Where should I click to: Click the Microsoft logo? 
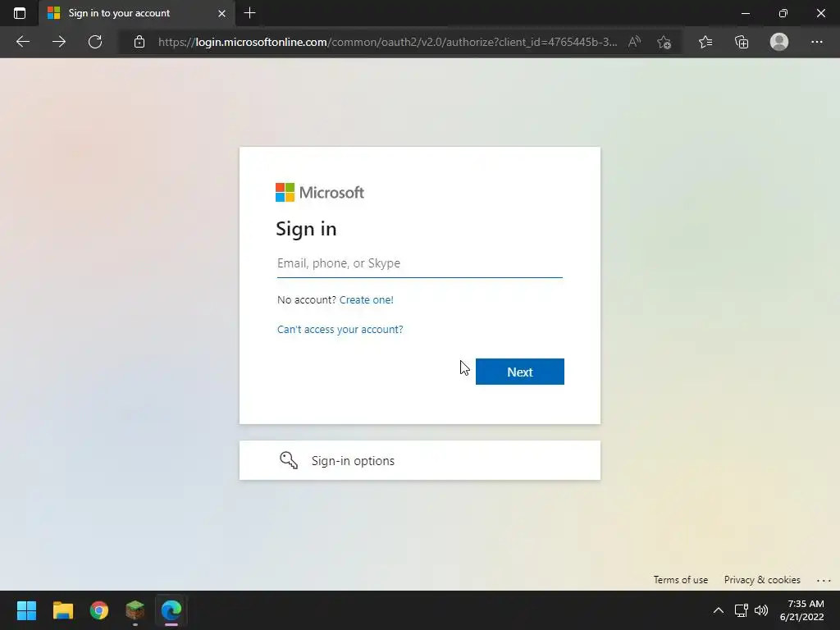coord(320,192)
